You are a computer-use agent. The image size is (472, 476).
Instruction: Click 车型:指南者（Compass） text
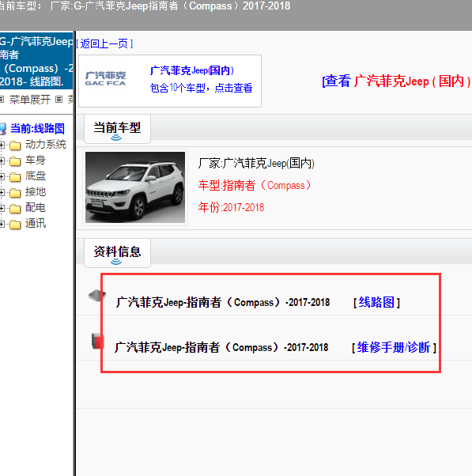(255, 185)
